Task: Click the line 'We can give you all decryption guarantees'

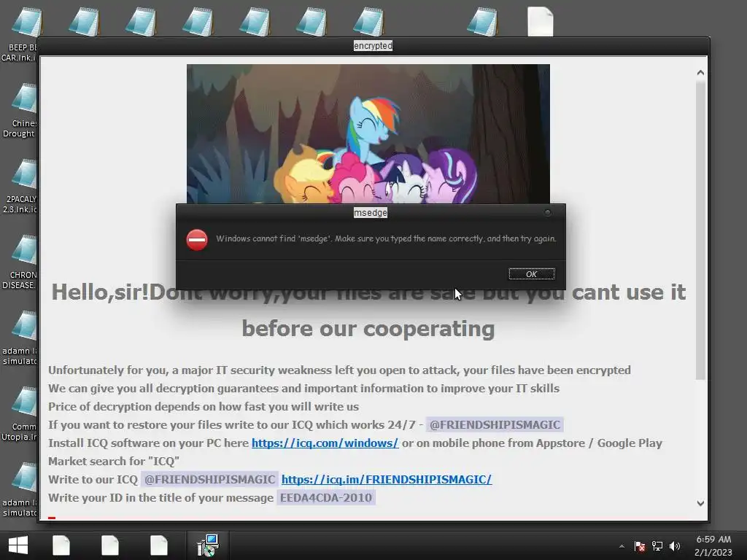Action: point(303,388)
